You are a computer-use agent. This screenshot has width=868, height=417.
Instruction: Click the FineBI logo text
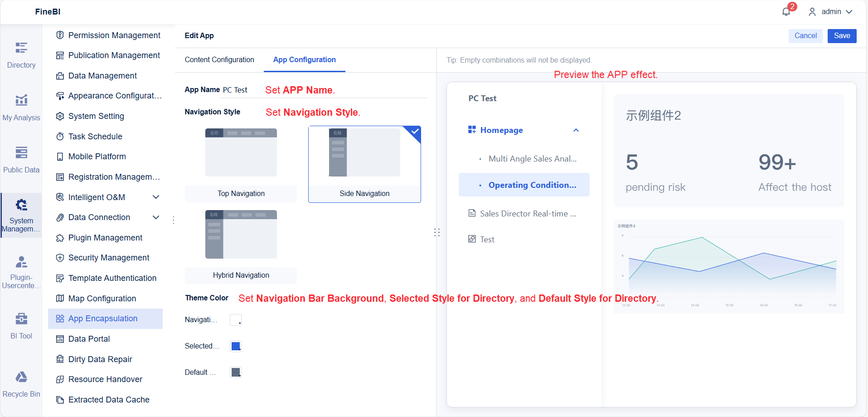pyautogui.click(x=48, y=12)
